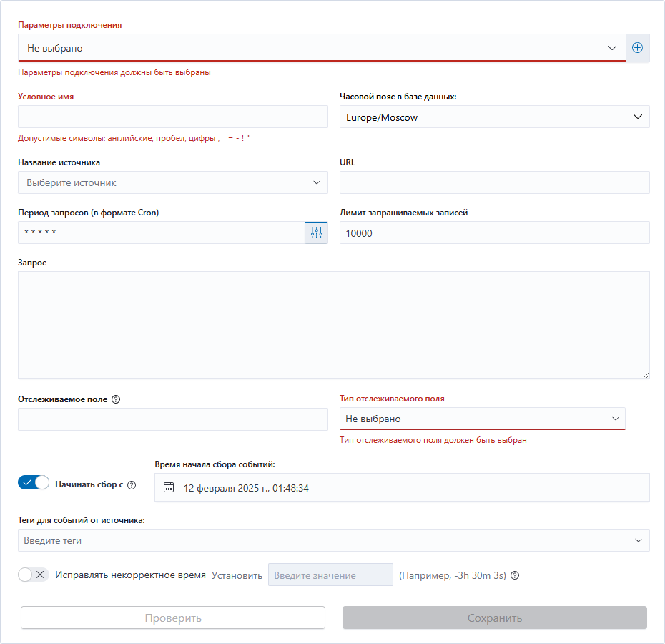665x644 pixels.
Task: Disable the Начинать сбор с toggle
Action: click(x=34, y=483)
